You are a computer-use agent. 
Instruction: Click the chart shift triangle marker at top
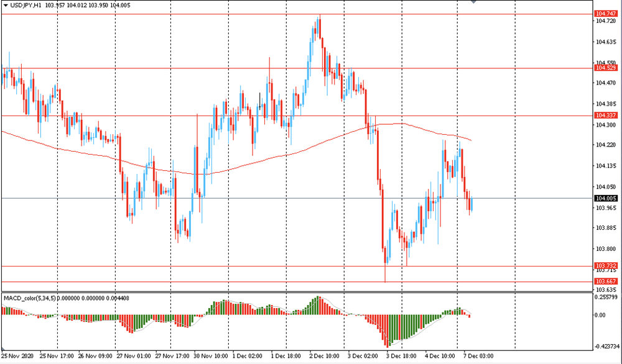(473, 2)
